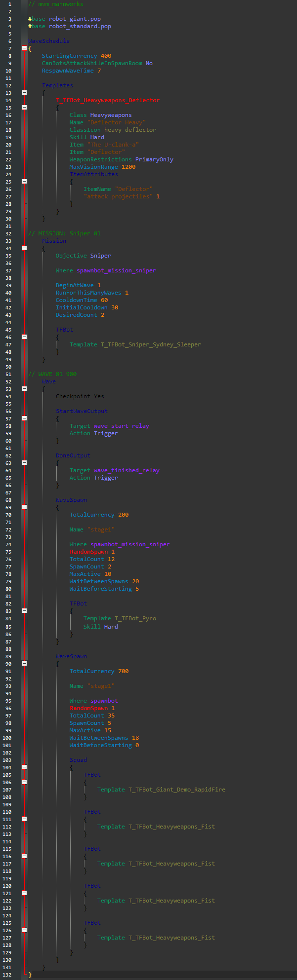This screenshot has height=980, width=297.
Task: Click the StartingCurrency value 400
Action: (106, 56)
